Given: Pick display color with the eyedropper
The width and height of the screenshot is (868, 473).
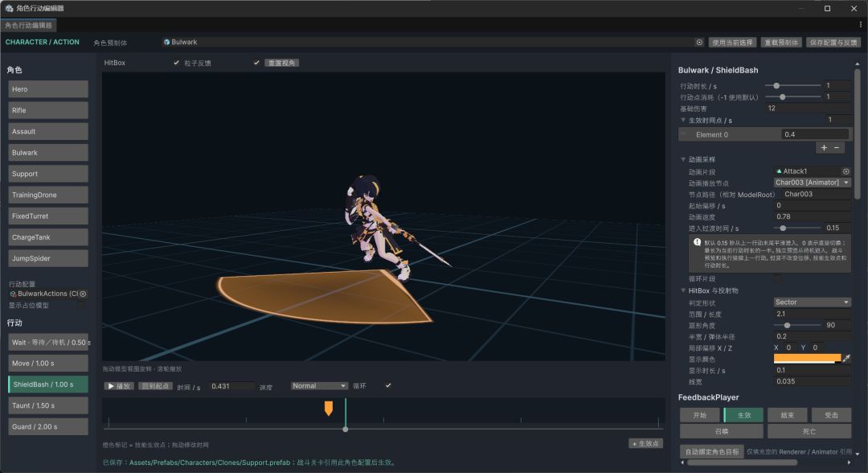Looking at the screenshot, I should (x=846, y=358).
